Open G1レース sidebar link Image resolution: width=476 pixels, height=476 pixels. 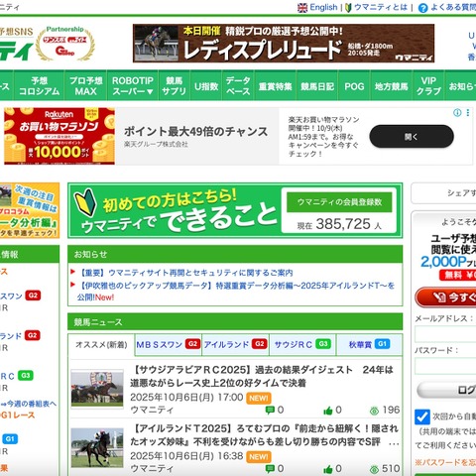coord(18,416)
